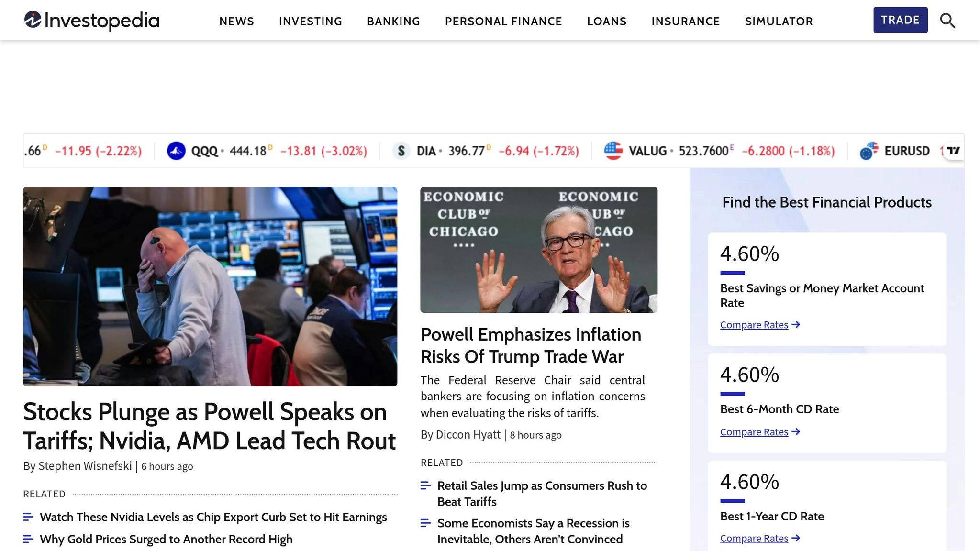Open the SIMULATOR menu

779,21
